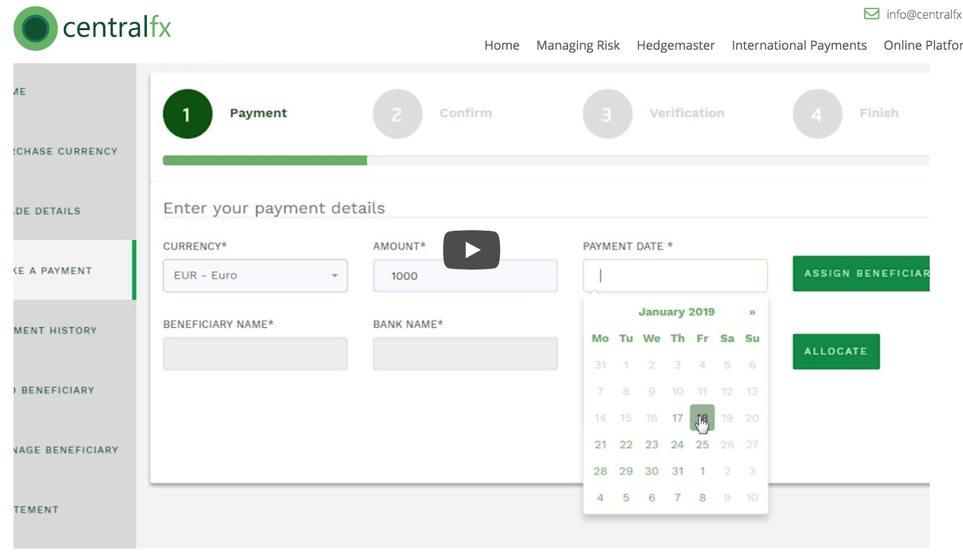Click step 3 Verification circle
The height and width of the screenshot is (560, 963).
tap(607, 114)
